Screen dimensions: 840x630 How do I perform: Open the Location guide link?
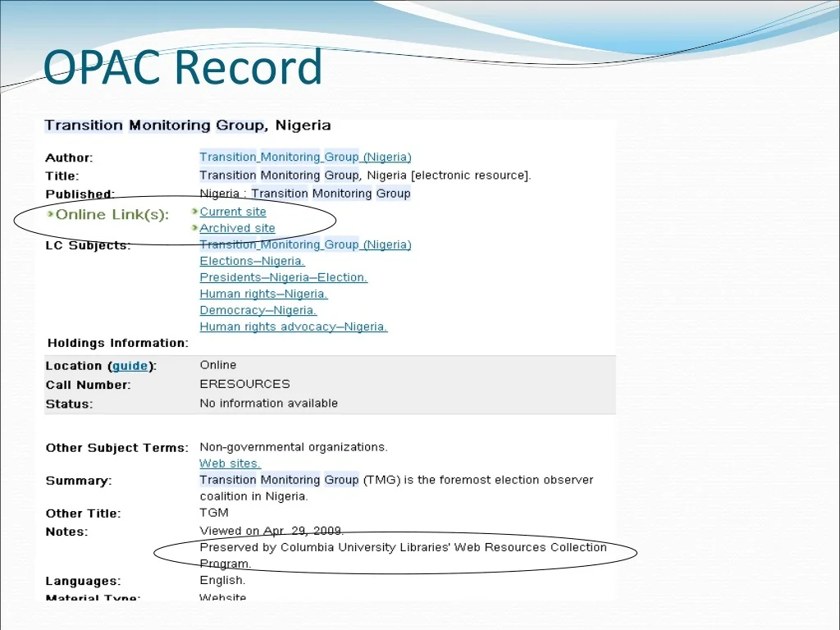[130, 366]
